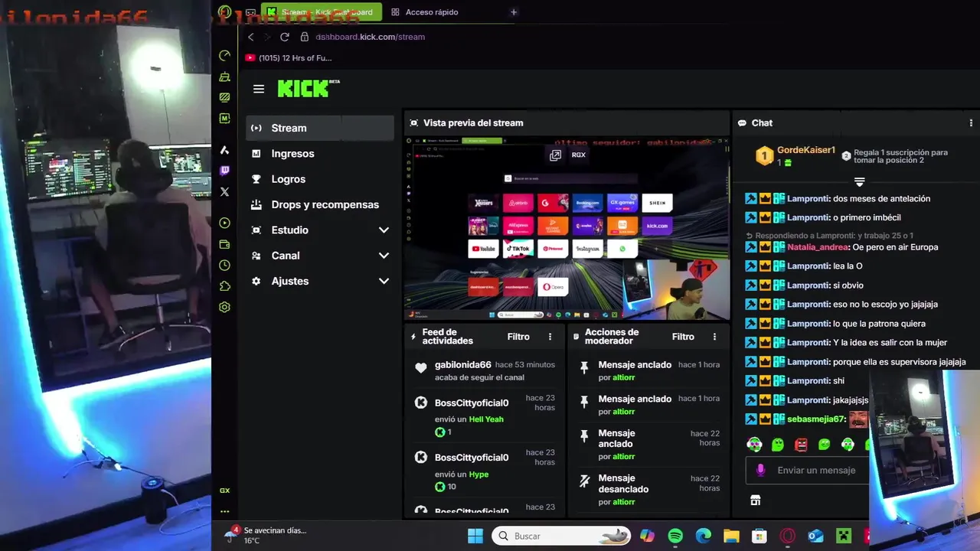Open Filtro in Feed de actividades

(518, 337)
